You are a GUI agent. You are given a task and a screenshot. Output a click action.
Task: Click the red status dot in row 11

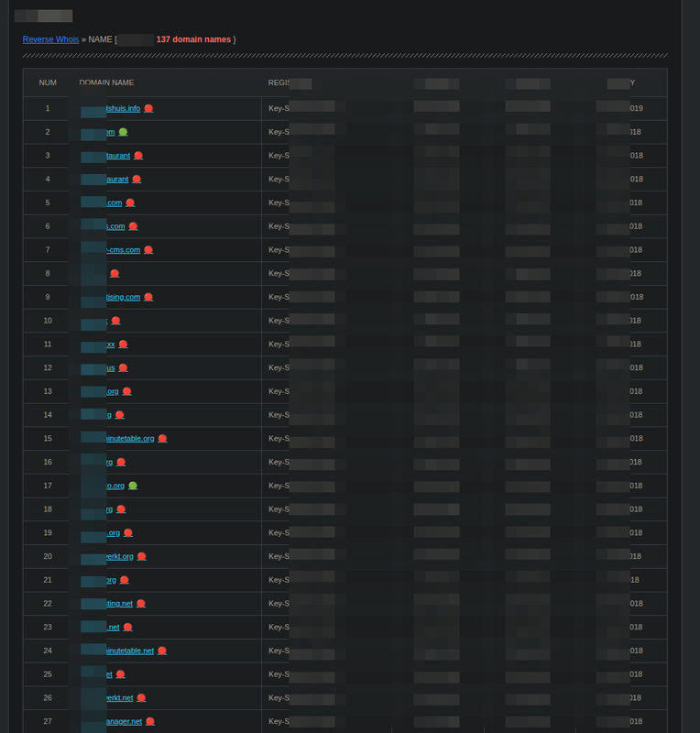click(123, 345)
